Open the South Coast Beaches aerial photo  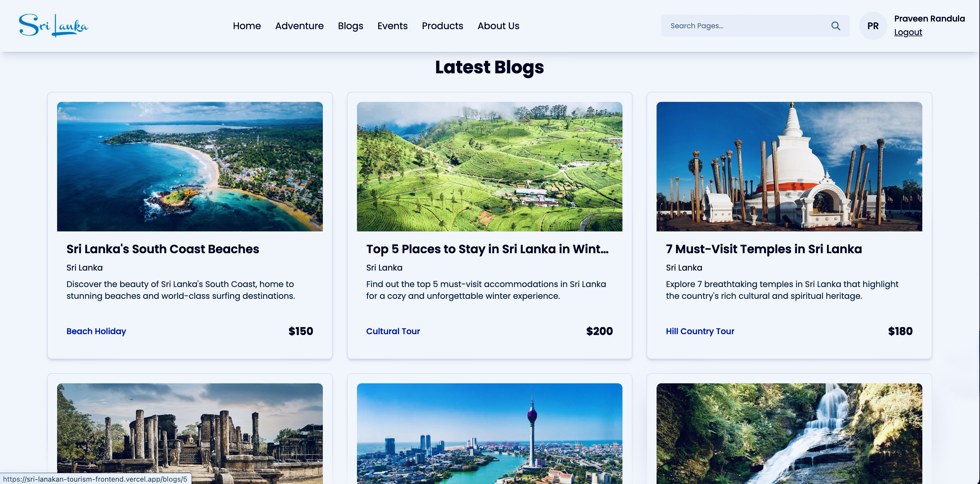190,166
